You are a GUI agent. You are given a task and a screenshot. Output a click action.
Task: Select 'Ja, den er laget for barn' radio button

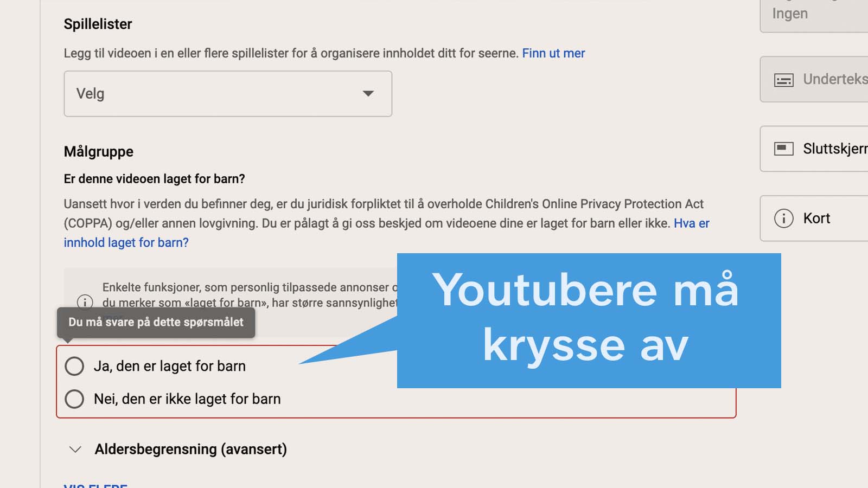(x=74, y=366)
